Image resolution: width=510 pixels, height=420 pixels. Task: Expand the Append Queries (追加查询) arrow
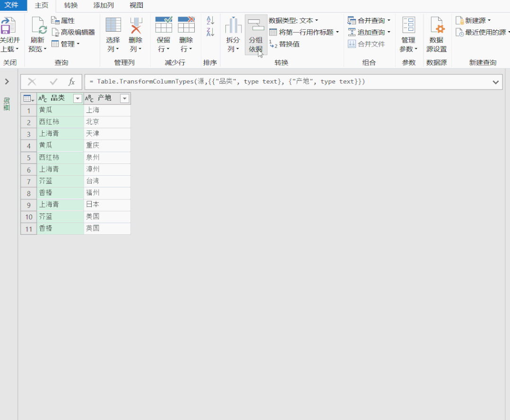pyautogui.click(x=389, y=32)
